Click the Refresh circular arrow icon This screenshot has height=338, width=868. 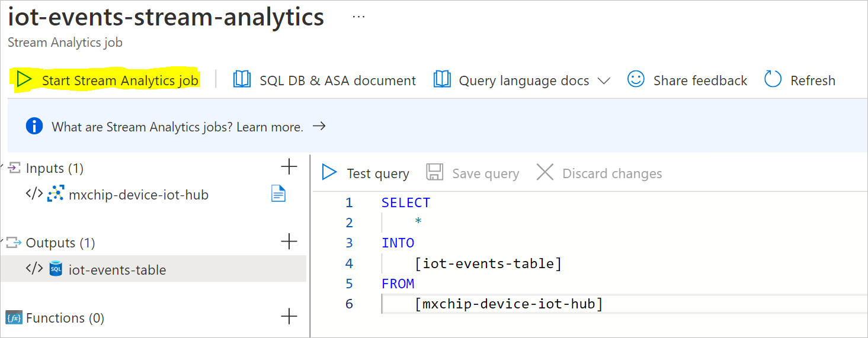(x=773, y=79)
